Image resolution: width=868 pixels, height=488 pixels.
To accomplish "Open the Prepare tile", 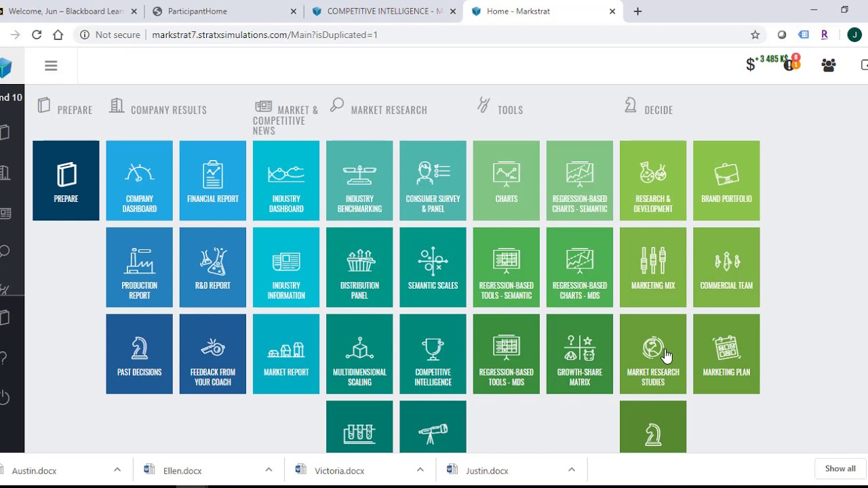I will coord(66,180).
